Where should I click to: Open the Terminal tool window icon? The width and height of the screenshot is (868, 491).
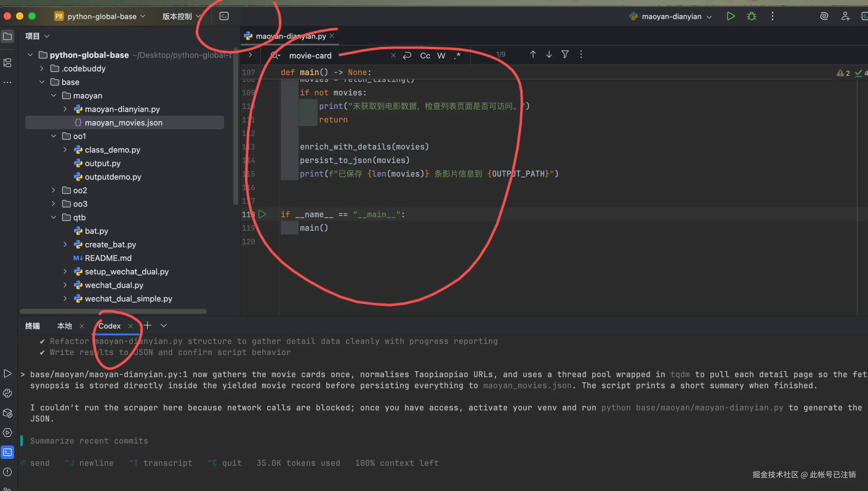tap(7, 452)
